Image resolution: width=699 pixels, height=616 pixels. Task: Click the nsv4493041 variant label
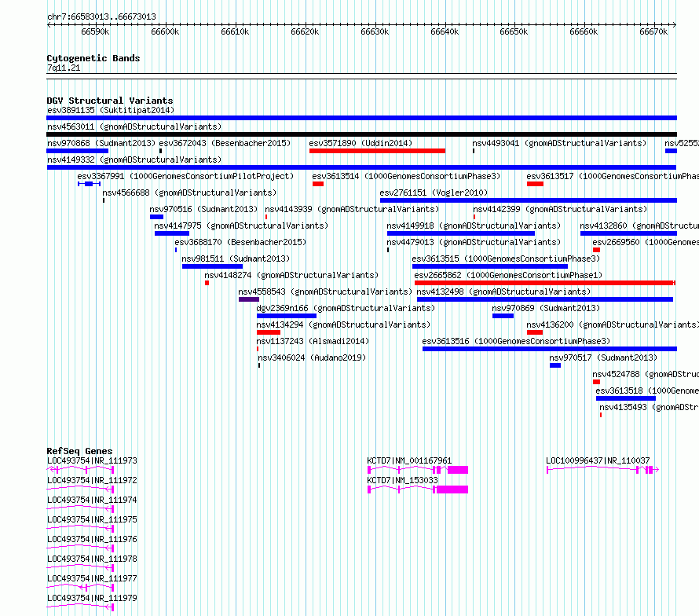559,143
